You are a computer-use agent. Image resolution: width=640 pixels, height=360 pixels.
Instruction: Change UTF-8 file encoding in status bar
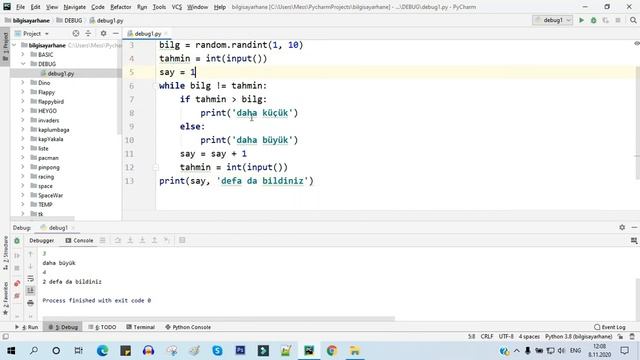506,337
